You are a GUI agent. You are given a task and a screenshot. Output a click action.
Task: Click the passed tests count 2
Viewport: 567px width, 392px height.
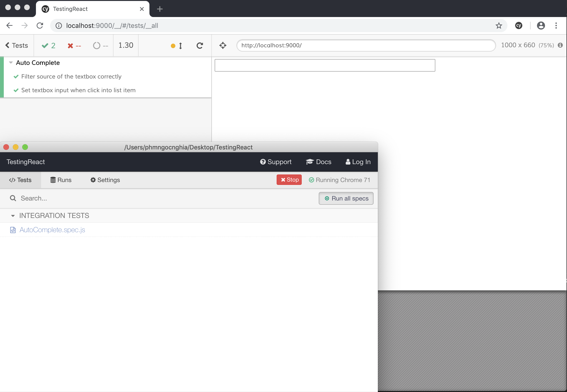49,45
